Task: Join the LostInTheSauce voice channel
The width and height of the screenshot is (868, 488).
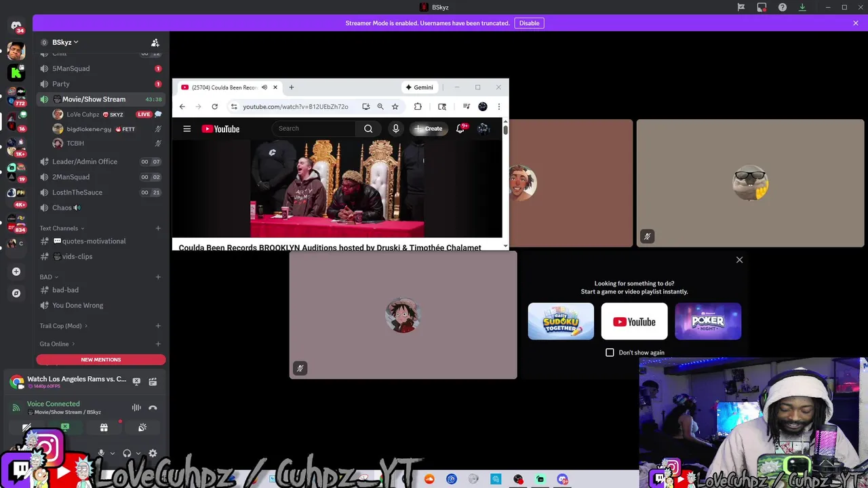Action: pyautogui.click(x=100, y=192)
